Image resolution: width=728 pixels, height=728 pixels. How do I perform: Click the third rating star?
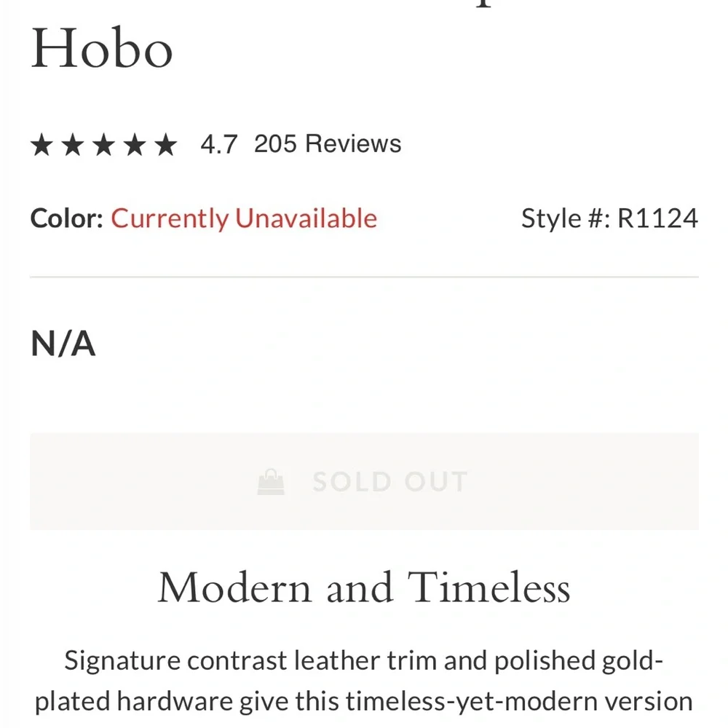point(104,145)
